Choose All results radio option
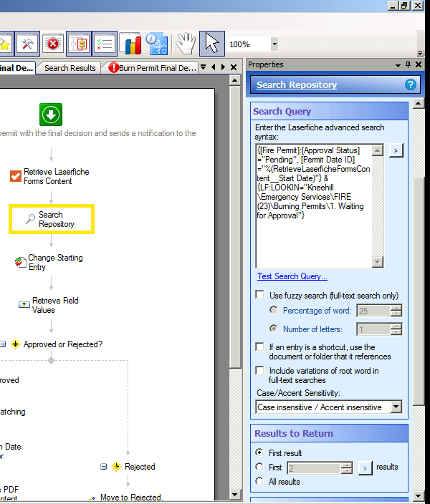The image size is (430, 504). [259, 481]
